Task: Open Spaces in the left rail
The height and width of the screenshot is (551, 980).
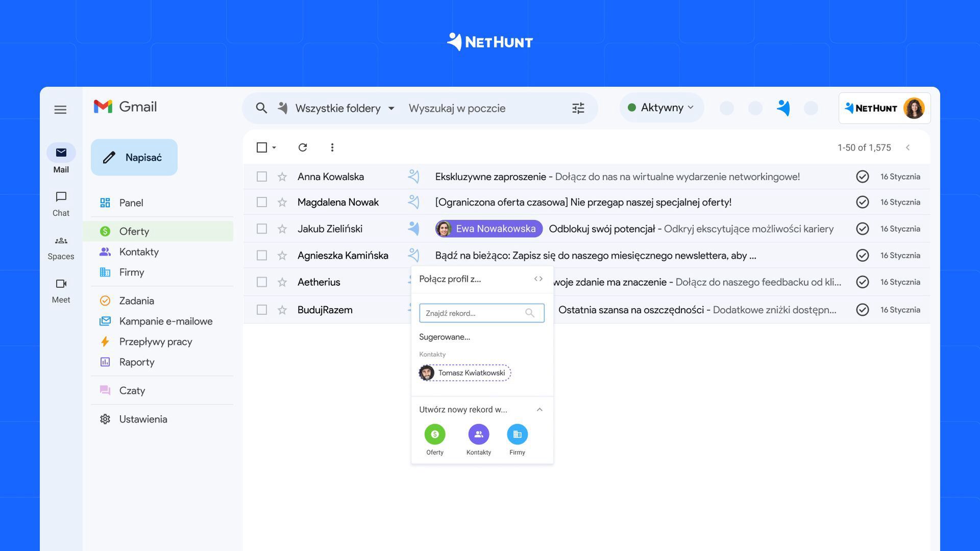Action: pyautogui.click(x=61, y=248)
